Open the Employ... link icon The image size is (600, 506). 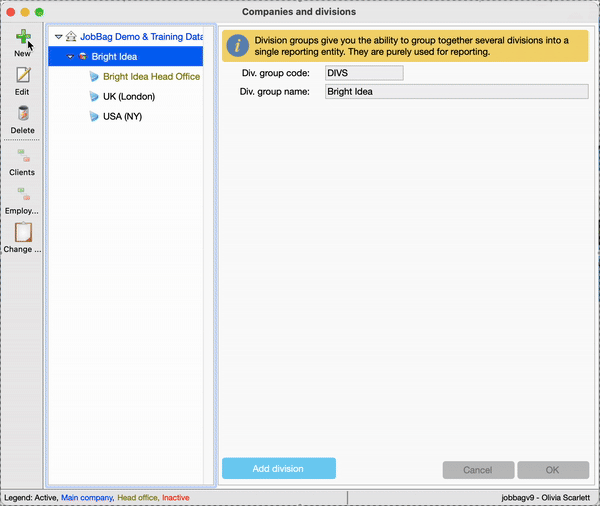tap(23, 194)
